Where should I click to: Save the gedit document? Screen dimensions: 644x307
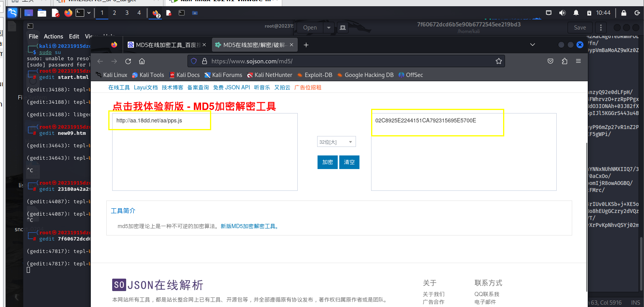(580, 28)
